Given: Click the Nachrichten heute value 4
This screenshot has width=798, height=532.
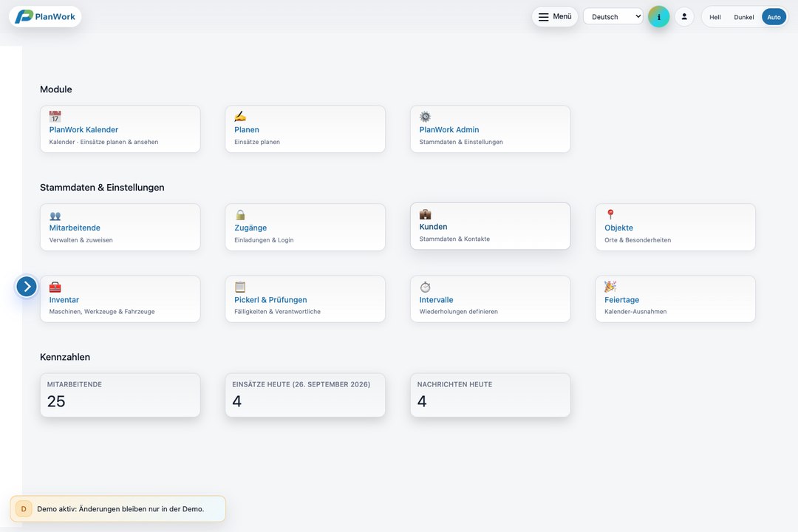Looking at the screenshot, I should pos(422,402).
